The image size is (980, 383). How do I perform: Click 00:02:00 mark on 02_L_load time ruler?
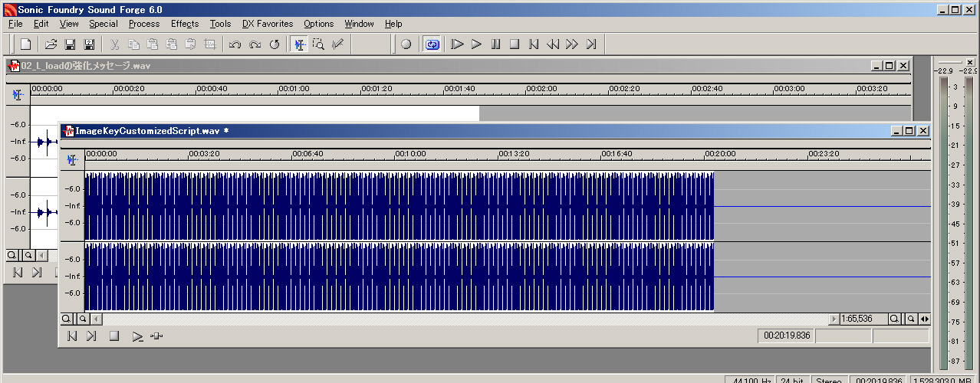pos(541,89)
